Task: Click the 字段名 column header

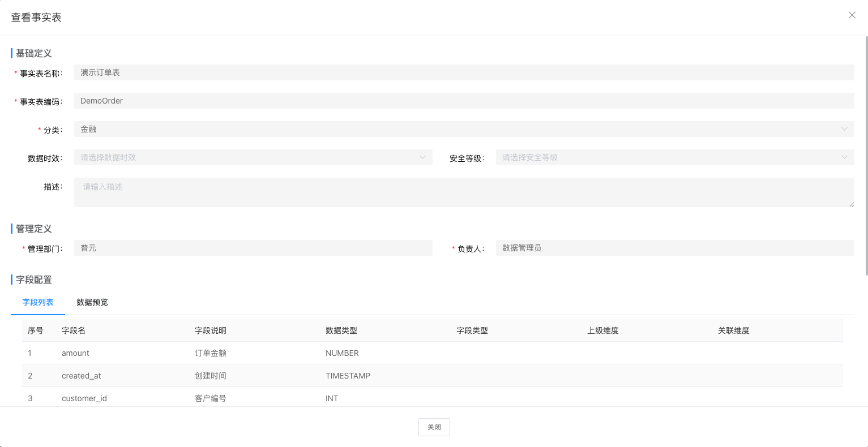Action: tap(74, 330)
